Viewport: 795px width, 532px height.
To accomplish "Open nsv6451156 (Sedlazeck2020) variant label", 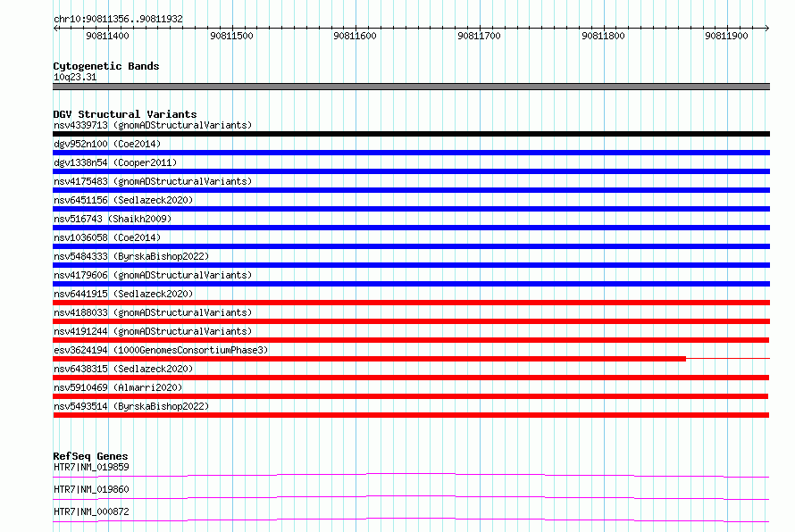I will [123, 200].
